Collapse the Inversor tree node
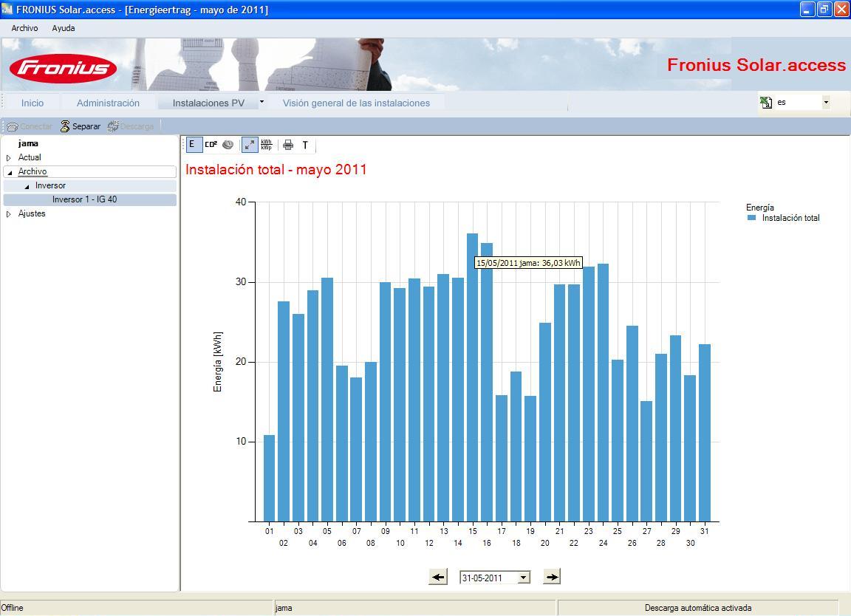Image resolution: width=851 pixels, height=616 pixels. 27,186
